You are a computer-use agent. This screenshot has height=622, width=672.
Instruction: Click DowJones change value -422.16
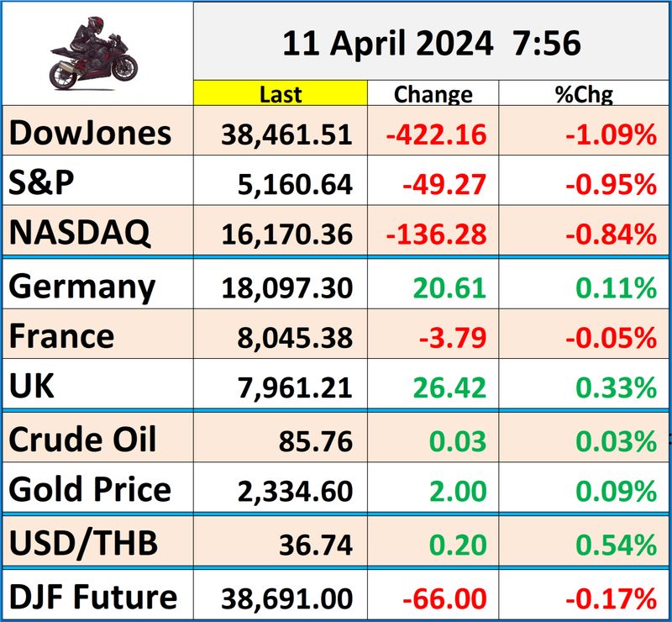[437, 134]
